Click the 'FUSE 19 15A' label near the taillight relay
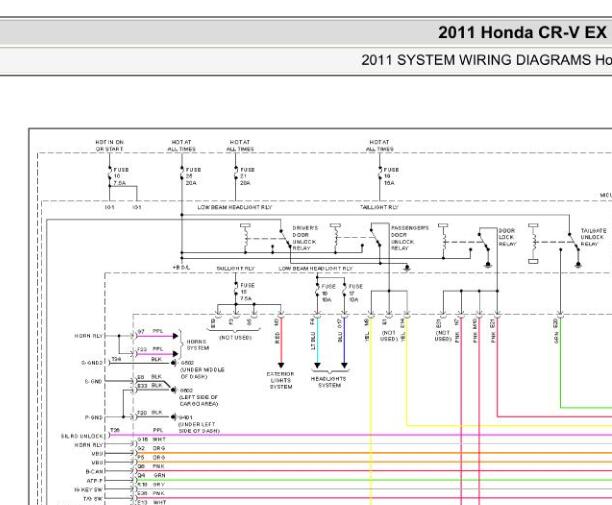 (x=391, y=176)
